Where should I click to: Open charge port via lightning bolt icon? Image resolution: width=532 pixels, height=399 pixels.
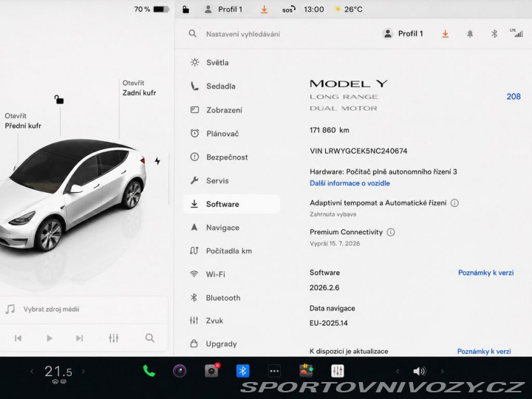click(157, 161)
